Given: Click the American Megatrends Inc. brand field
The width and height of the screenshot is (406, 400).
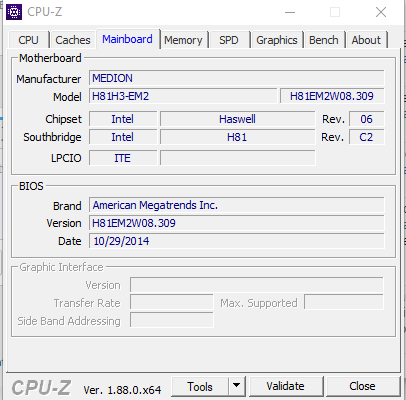Looking at the screenshot, I should (x=237, y=205).
